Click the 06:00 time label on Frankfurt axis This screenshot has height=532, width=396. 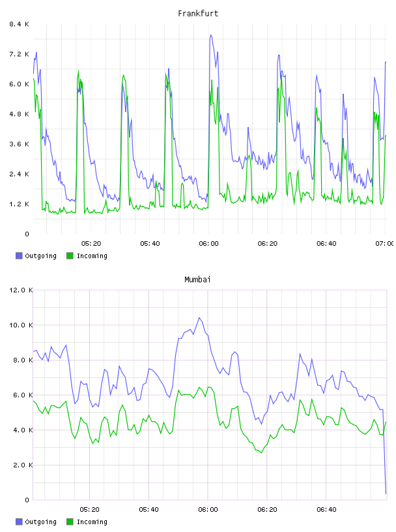208,244
